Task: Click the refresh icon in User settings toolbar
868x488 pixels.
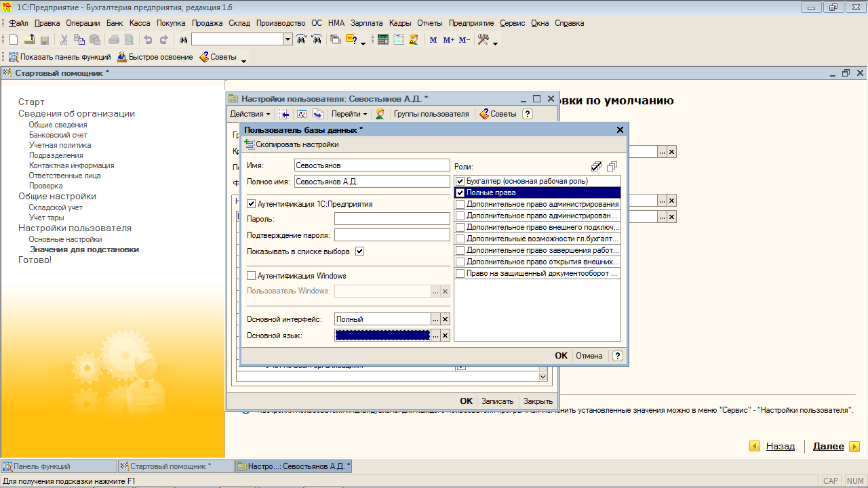Action: (x=302, y=114)
